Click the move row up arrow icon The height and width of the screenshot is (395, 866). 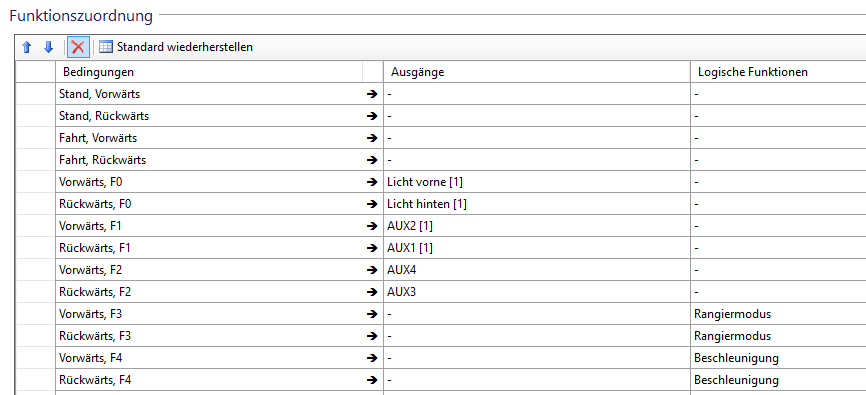click(27, 47)
